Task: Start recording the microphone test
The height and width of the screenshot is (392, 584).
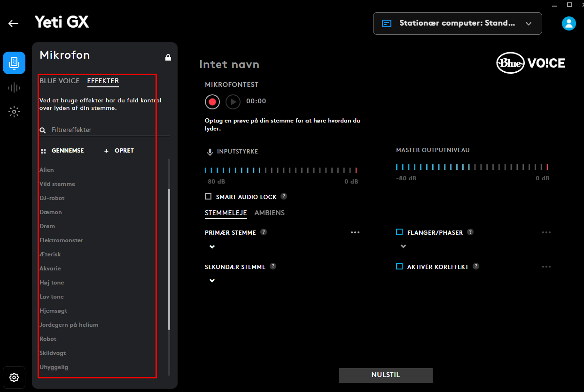Action: pyautogui.click(x=212, y=101)
